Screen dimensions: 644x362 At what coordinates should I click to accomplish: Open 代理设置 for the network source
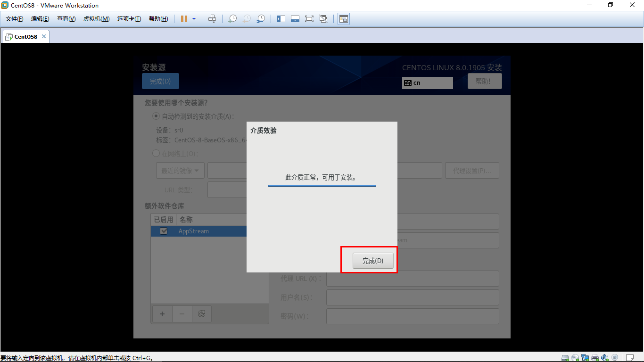pyautogui.click(x=472, y=171)
